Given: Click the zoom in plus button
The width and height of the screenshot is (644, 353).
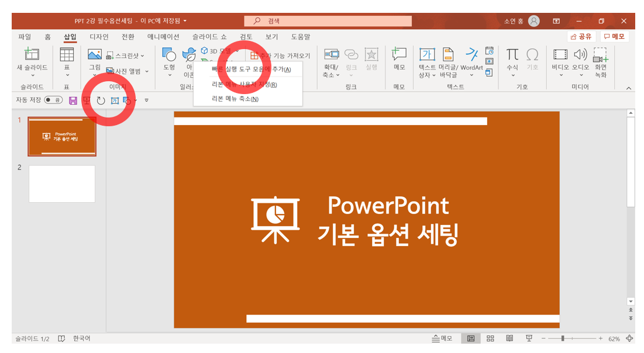Looking at the screenshot, I should [x=600, y=338].
